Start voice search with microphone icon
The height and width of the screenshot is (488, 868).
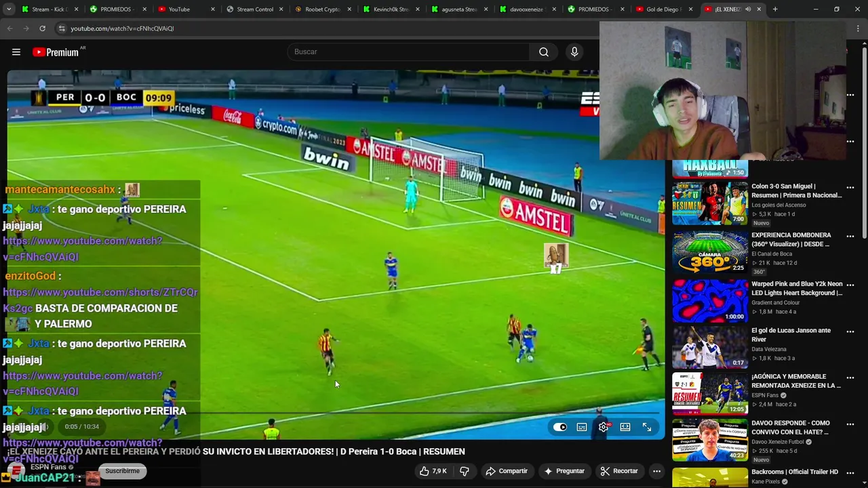574,52
